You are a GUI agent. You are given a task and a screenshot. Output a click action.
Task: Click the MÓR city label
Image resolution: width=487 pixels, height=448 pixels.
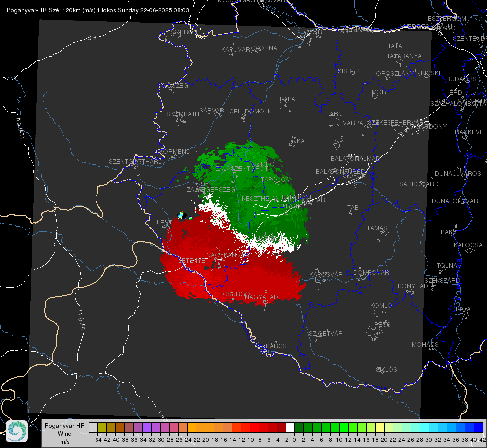(379, 92)
